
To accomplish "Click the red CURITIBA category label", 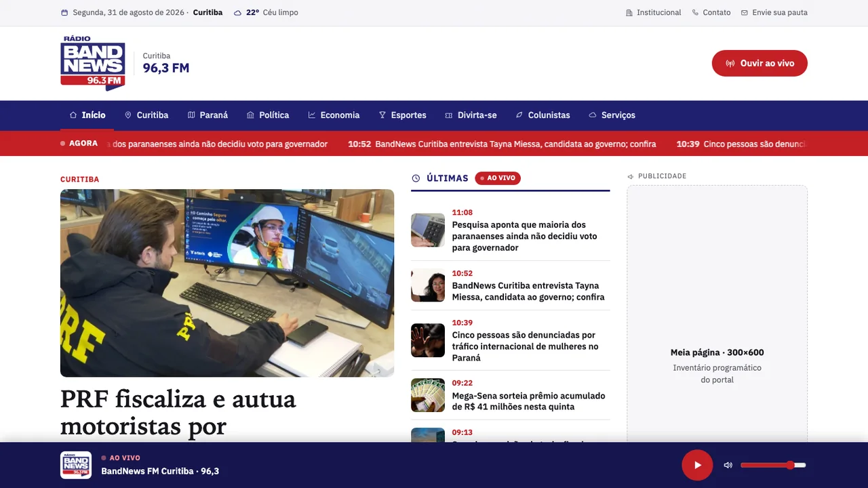I will tap(80, 180).
